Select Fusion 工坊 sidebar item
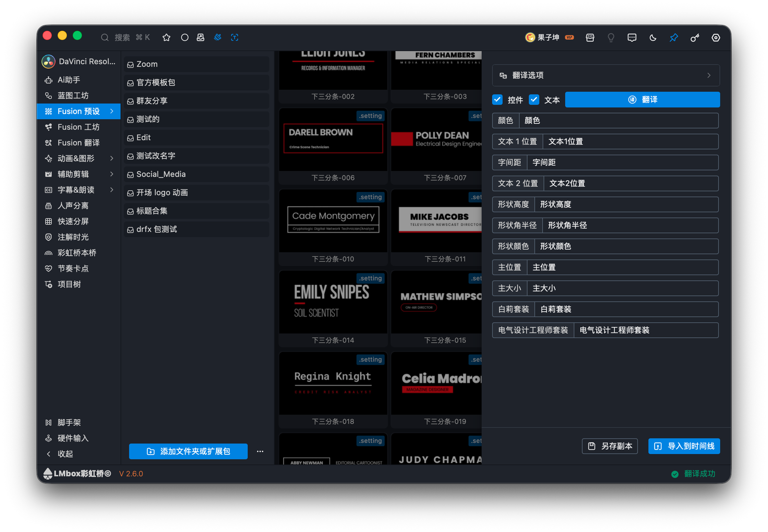 79,127
